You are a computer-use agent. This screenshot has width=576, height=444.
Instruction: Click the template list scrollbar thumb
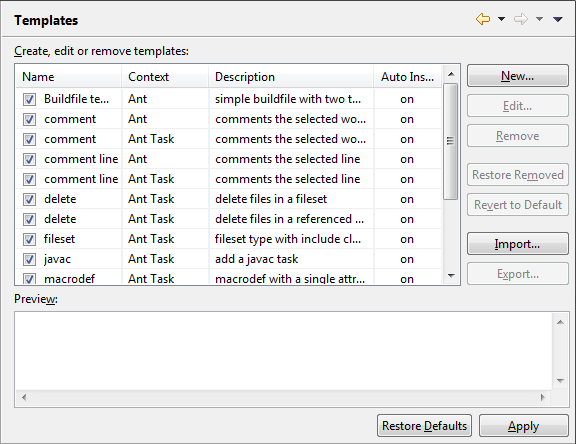click(450, 141)
